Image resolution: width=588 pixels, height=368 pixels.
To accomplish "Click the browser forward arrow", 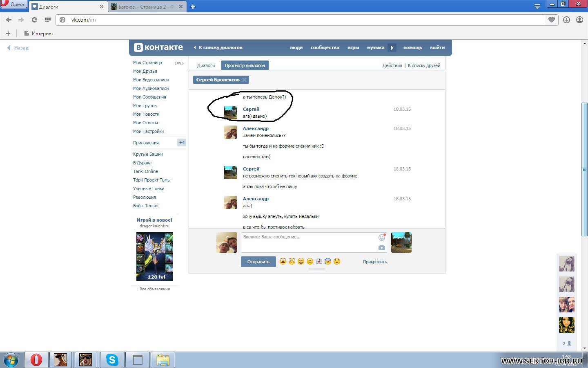I will pyautogui.click(x=21, y=20).
